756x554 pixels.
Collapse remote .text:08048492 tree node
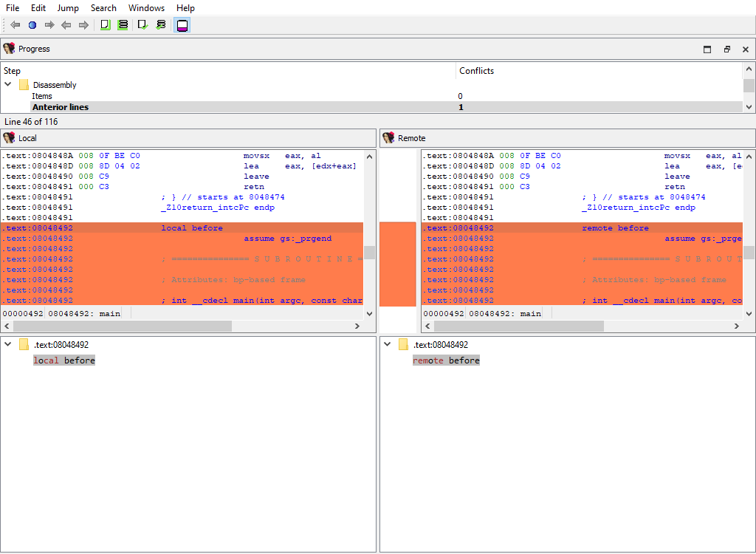click(388, 345)
